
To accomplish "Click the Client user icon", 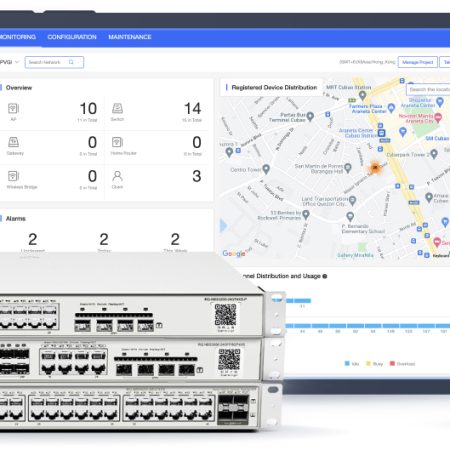I will click(117, 176).
